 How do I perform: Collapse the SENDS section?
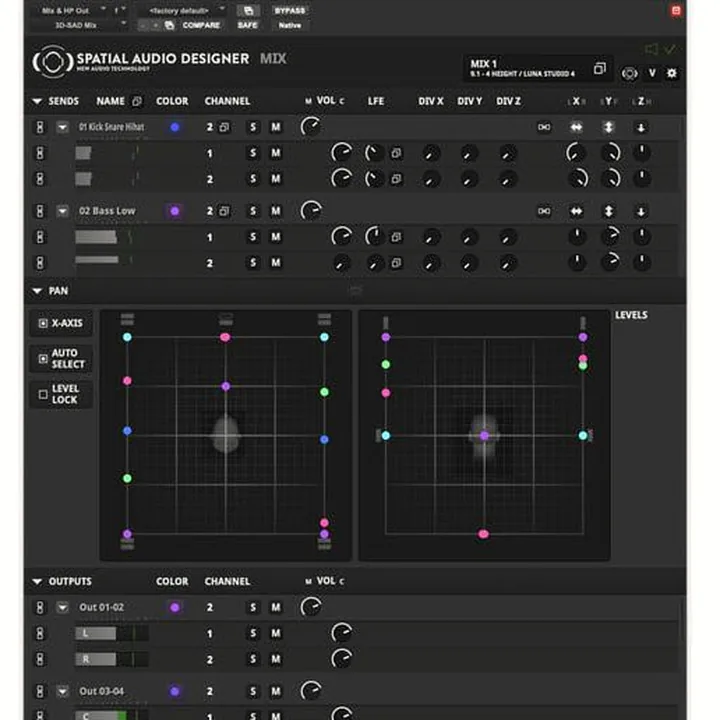coord(37,101)
